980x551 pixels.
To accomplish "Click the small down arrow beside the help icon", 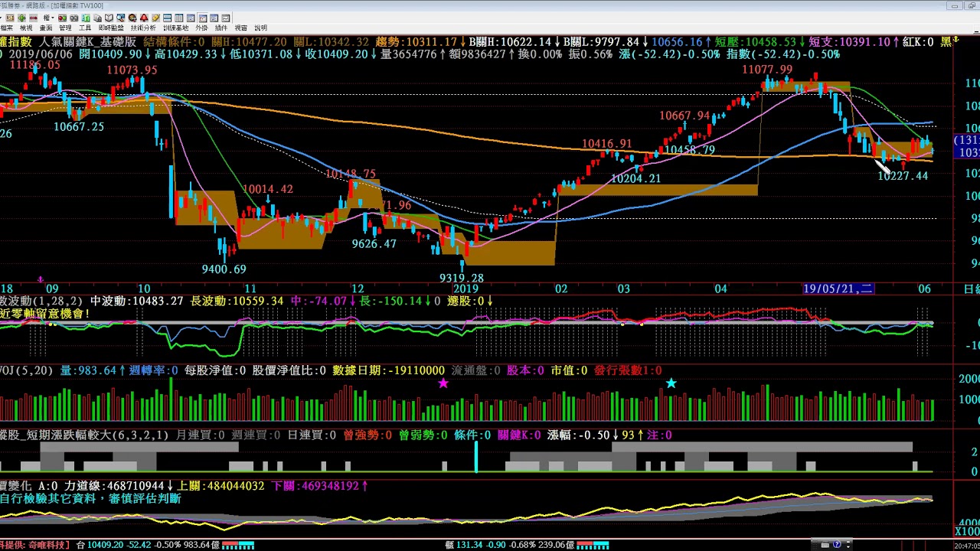I will [x=848, y=546].
